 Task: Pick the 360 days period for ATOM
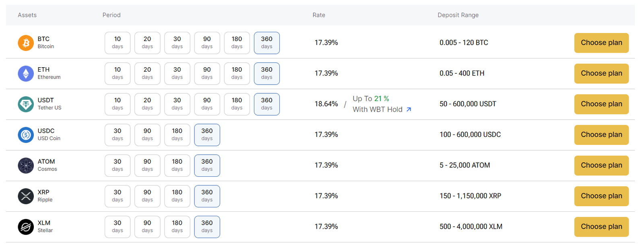(207, 165)
